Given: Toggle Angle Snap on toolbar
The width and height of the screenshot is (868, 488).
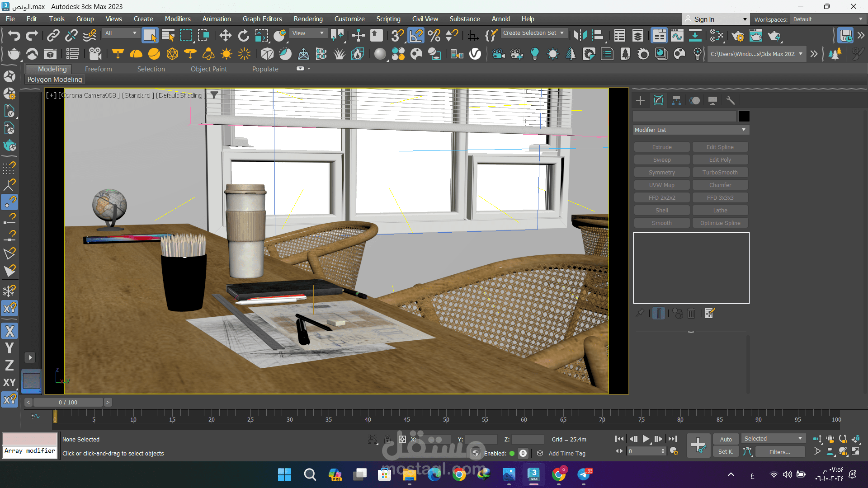Looking at the screenshot, I should click(x=416, y=35).
